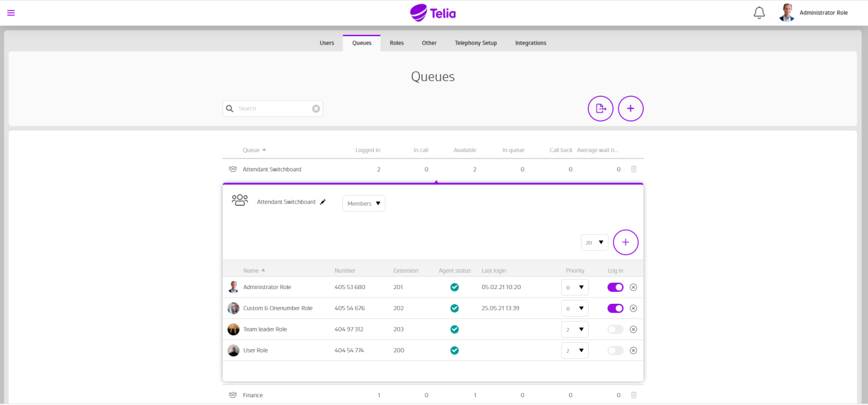Screen dimensions: 868x405
Task: Click the add member plus icon in the panel
Action: click(626, 242)
